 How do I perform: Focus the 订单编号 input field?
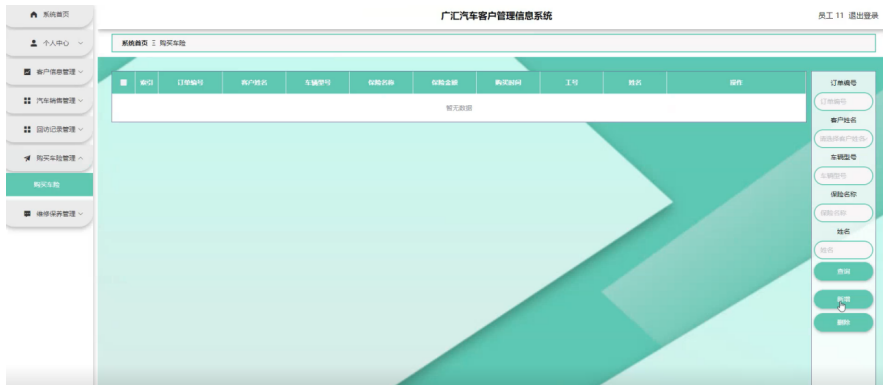pos(843,102)
